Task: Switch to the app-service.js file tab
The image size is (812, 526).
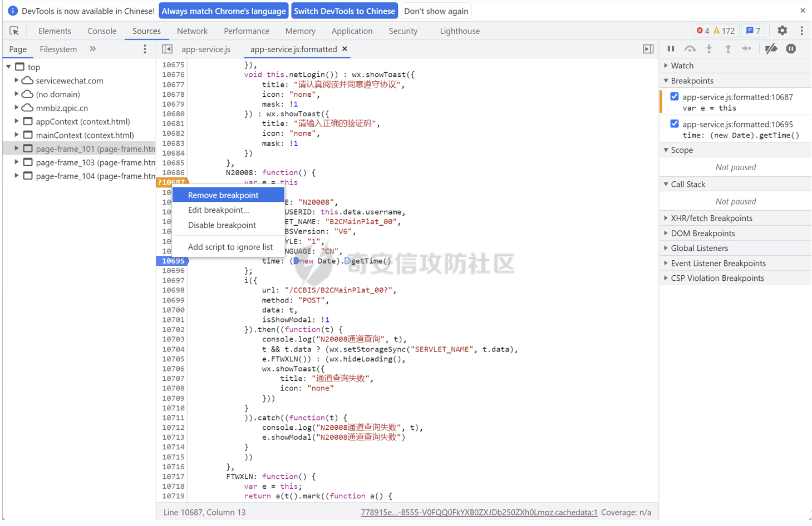Action: point(206,49)
